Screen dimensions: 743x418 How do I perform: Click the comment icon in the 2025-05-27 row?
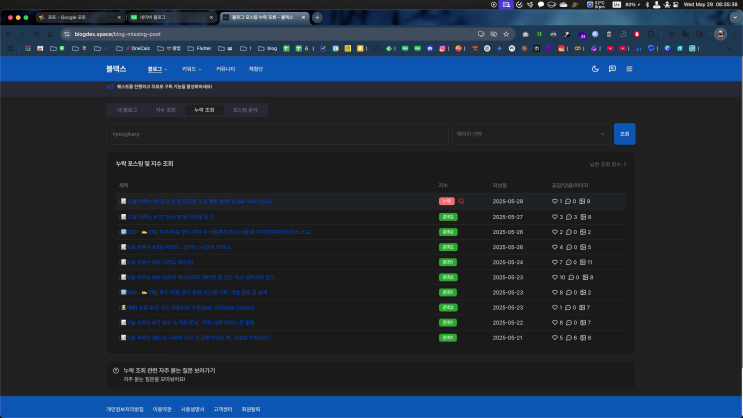pyautogui.click(x=569, y=217)
